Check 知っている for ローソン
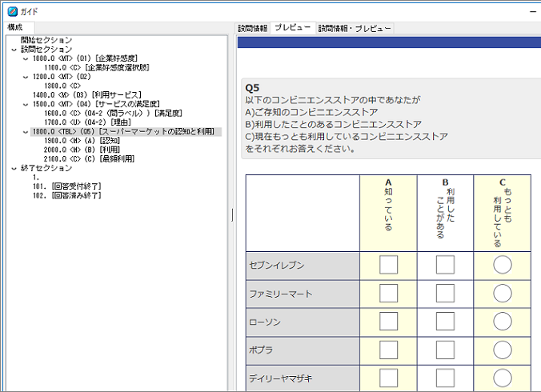This screenshot has height=392, width=541. tap(388, 322)
